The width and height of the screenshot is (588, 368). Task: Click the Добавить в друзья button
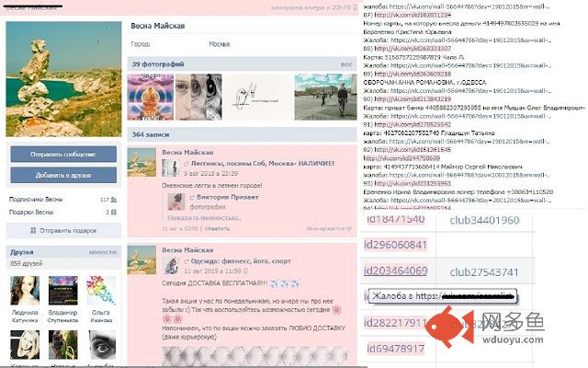click(63, 175)
